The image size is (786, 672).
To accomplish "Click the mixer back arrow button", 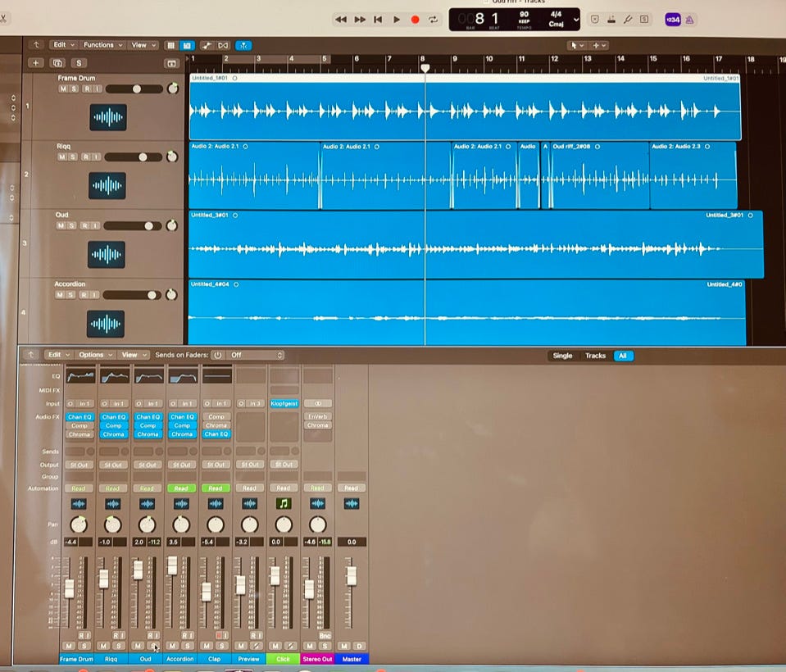I will pyautogui.click(x=31, y=355).
